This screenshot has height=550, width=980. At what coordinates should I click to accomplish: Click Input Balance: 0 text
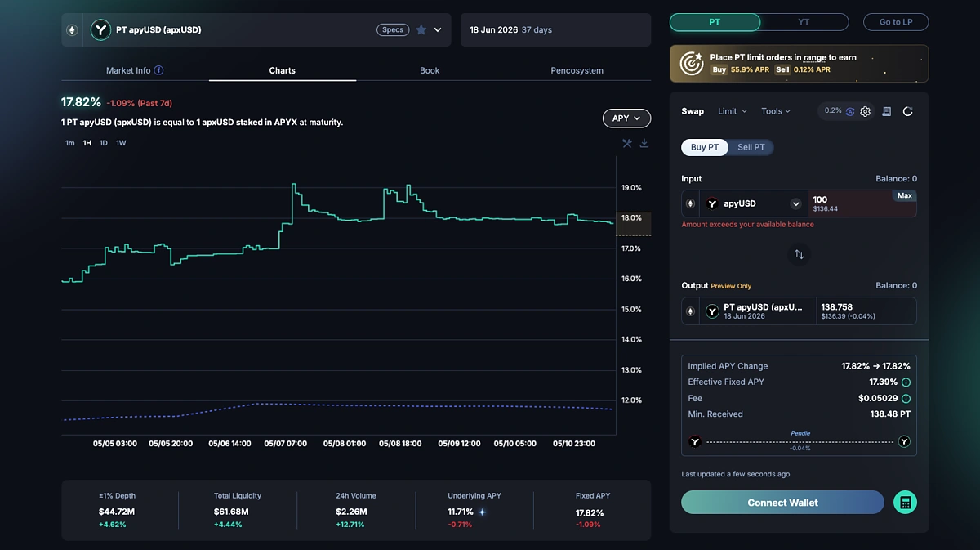[x=896, y=178]
